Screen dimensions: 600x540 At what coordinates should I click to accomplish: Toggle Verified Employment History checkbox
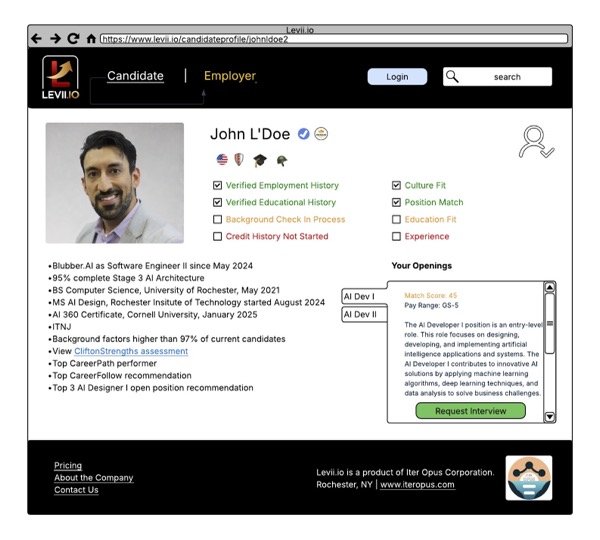click(x=217, y=186)
